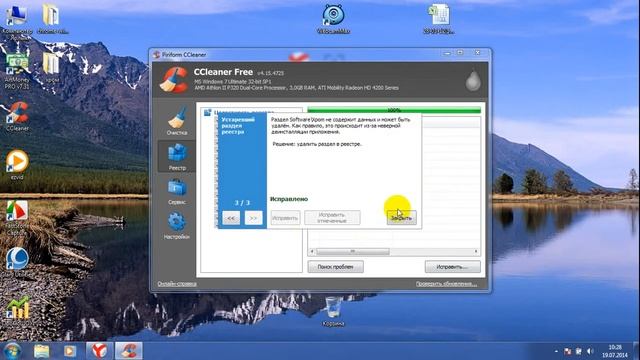640x360 pixels.
Task: Open File Explorer from the taskbar
Action: [42, 351]
